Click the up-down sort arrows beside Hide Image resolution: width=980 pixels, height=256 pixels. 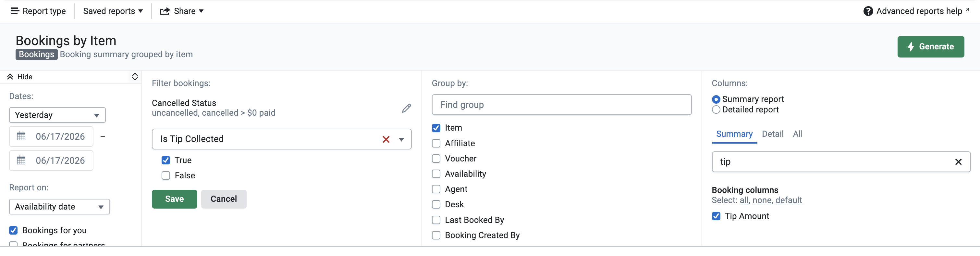click(135, 77)
